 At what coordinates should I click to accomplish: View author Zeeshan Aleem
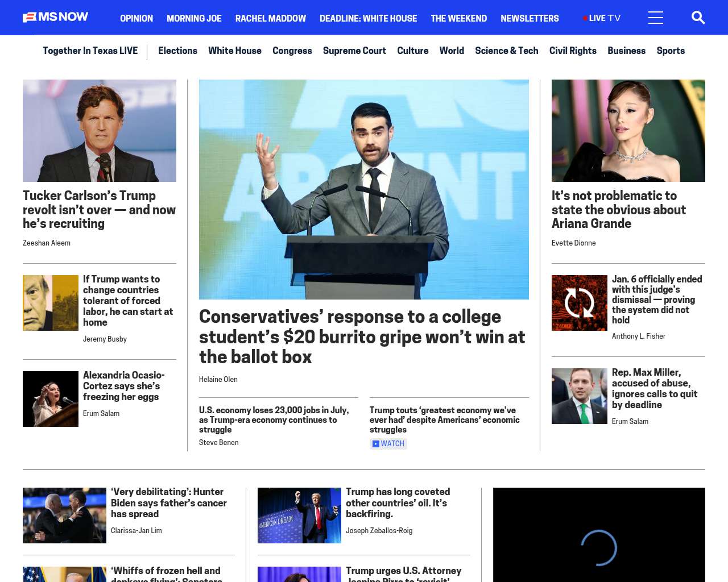[47, 243]
